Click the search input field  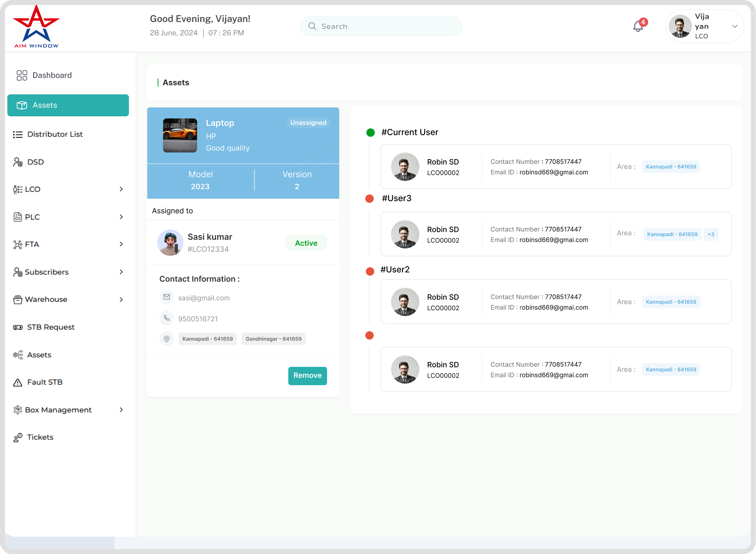point(381,26)
